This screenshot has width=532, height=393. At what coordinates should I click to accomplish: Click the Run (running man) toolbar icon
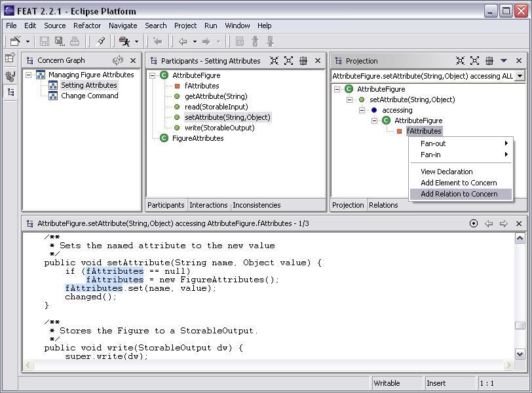(x=124, y=41)
